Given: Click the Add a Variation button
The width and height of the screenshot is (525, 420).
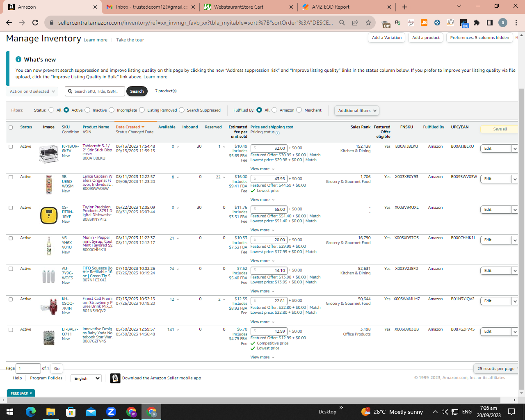Looking at the screenshot, I should [x=387, y=38].
